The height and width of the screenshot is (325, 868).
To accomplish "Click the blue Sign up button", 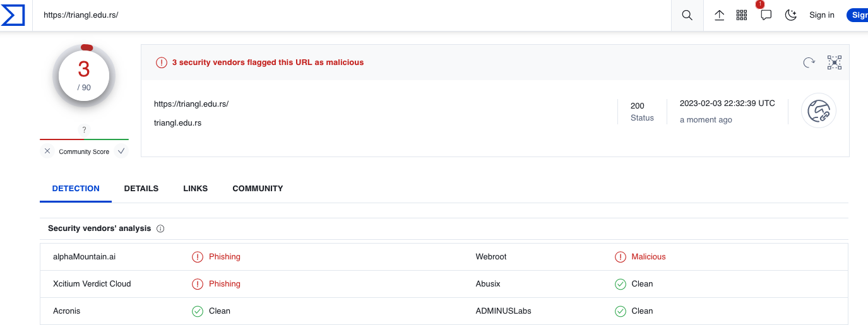I will (857, 15).
